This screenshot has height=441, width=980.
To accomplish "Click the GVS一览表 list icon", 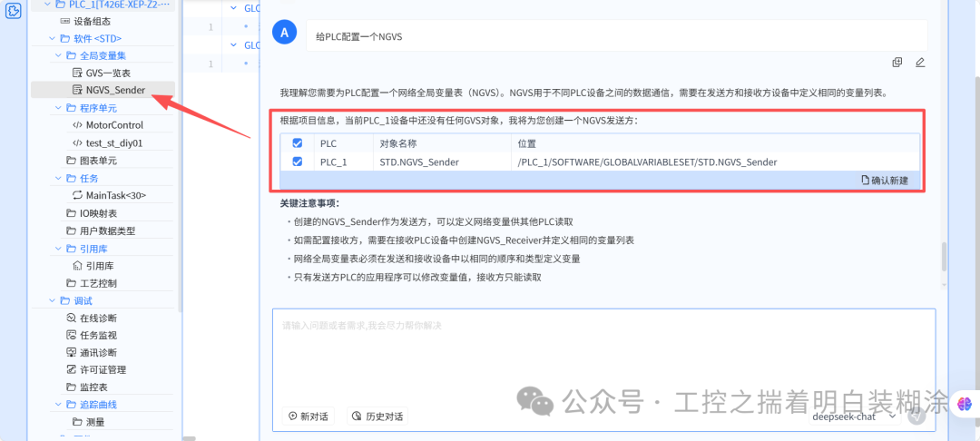I will point(77,73).
